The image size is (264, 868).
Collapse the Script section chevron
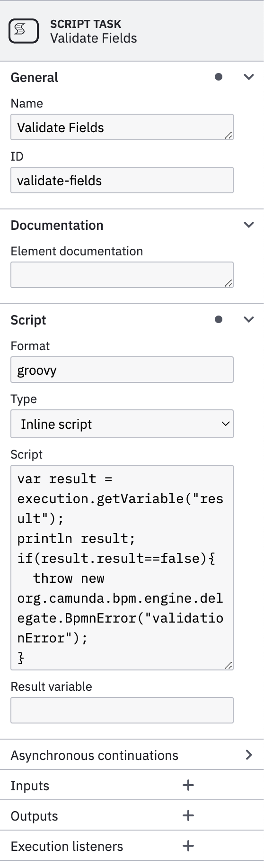click(x=249, y=319)
